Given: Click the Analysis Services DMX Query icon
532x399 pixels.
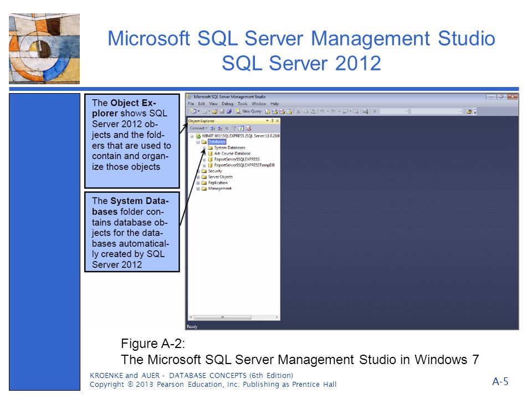Looking at the screenshot, I should 282,111.
